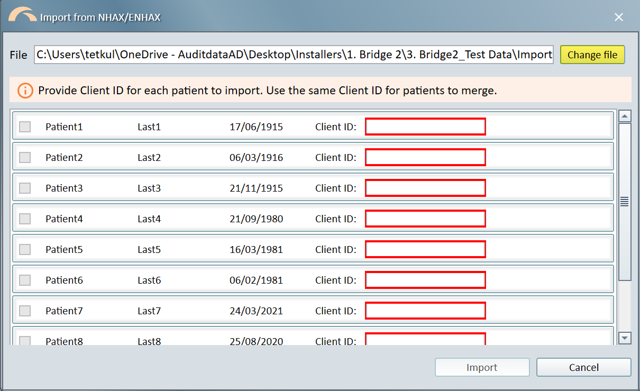Enable the Patient6 checkbox
This screenshot has height=391, width=640.
click(25, 280)
